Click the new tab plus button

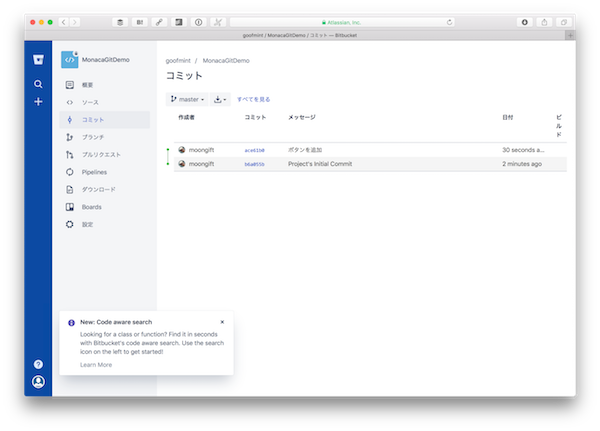570,35
